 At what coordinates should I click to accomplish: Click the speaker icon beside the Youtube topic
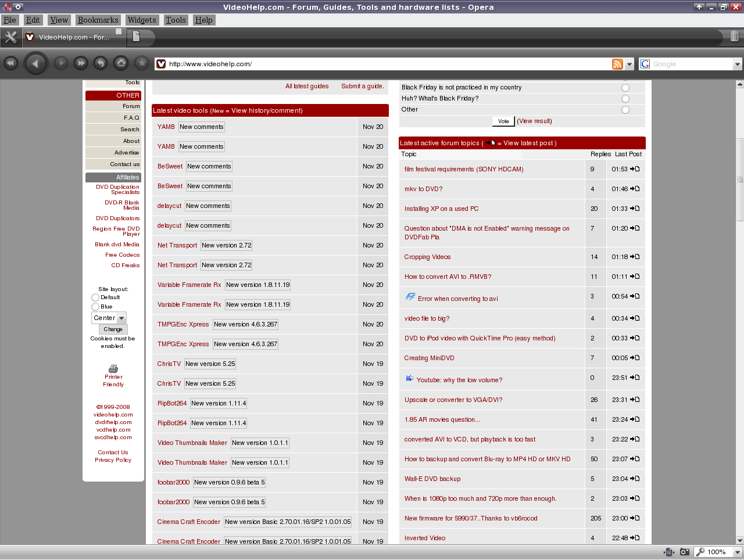tap(410, 378)
